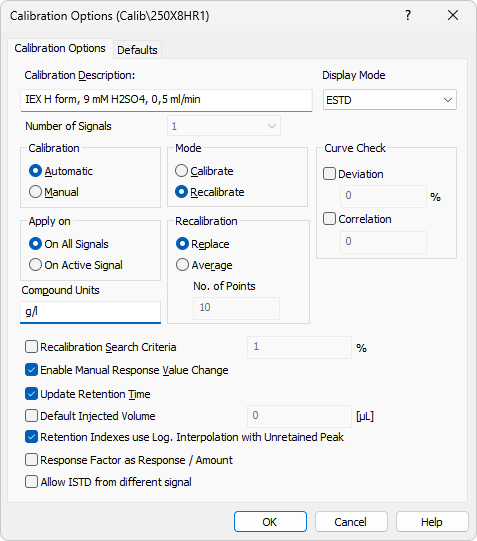Screen dimensions: 477x541
Task: Open the Display Mode ESTD dropdown
Action: coord(390,100)
